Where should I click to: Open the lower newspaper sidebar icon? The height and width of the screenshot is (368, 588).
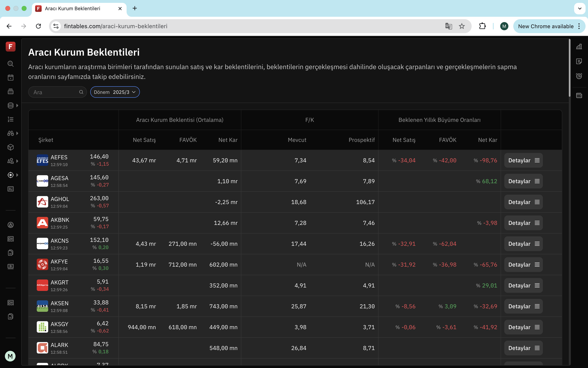tap(10, 303)
